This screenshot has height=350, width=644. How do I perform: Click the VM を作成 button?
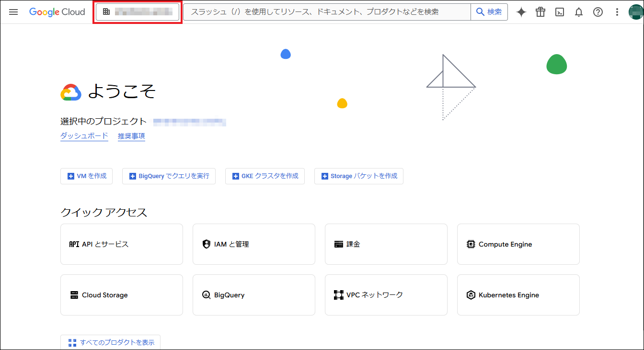(87, 176)
